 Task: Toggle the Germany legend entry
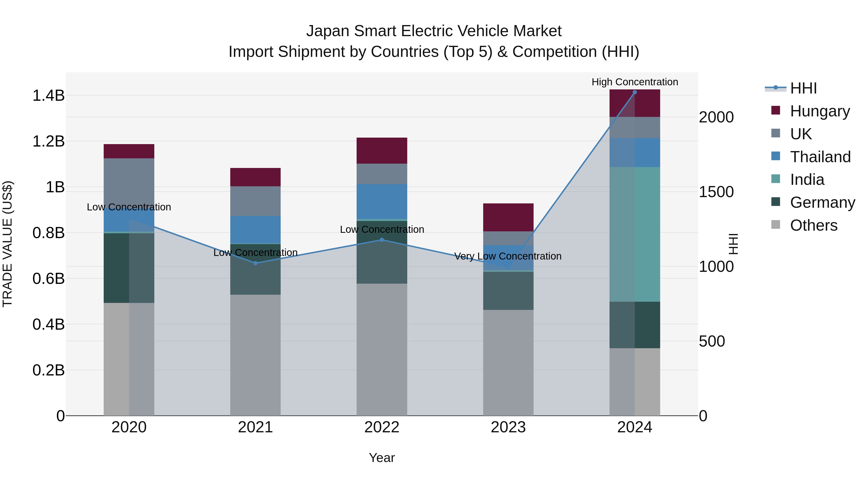coord(813,202)
